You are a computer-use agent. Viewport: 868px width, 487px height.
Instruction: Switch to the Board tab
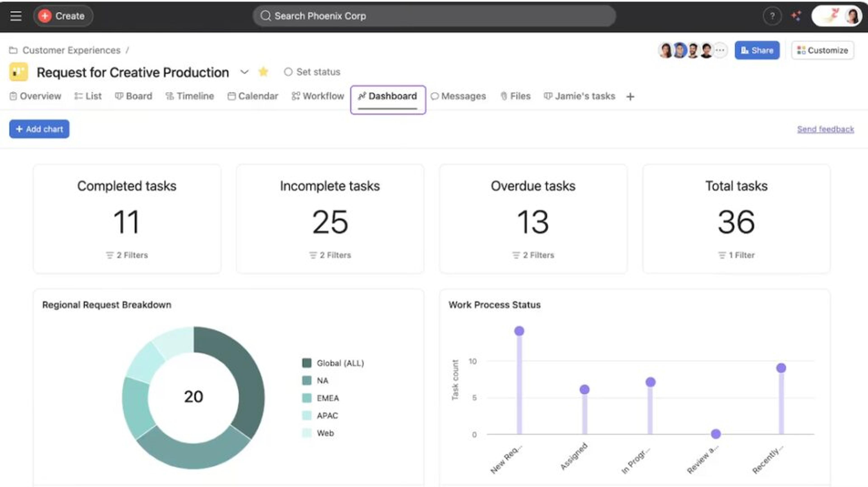pos(133,96)
